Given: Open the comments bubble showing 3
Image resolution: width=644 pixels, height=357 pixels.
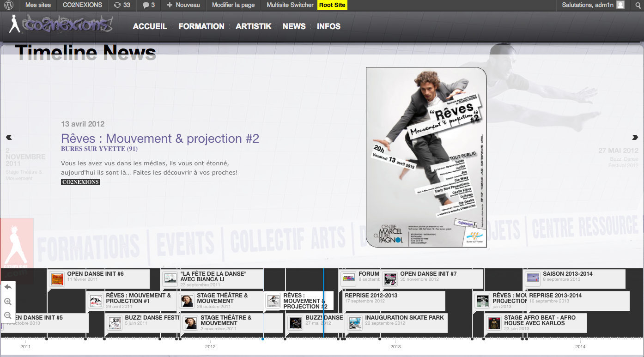Looking at the screenshot, I should (148, 5).
